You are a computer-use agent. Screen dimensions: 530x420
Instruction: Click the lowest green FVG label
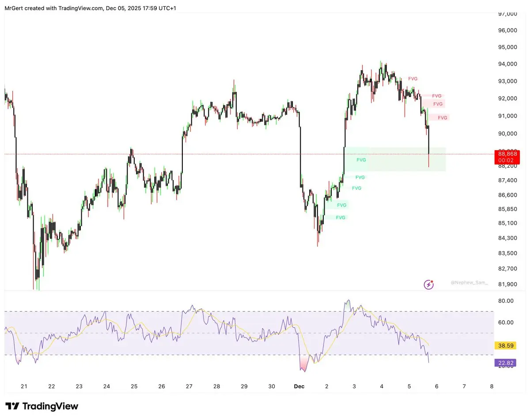(341, 217)
